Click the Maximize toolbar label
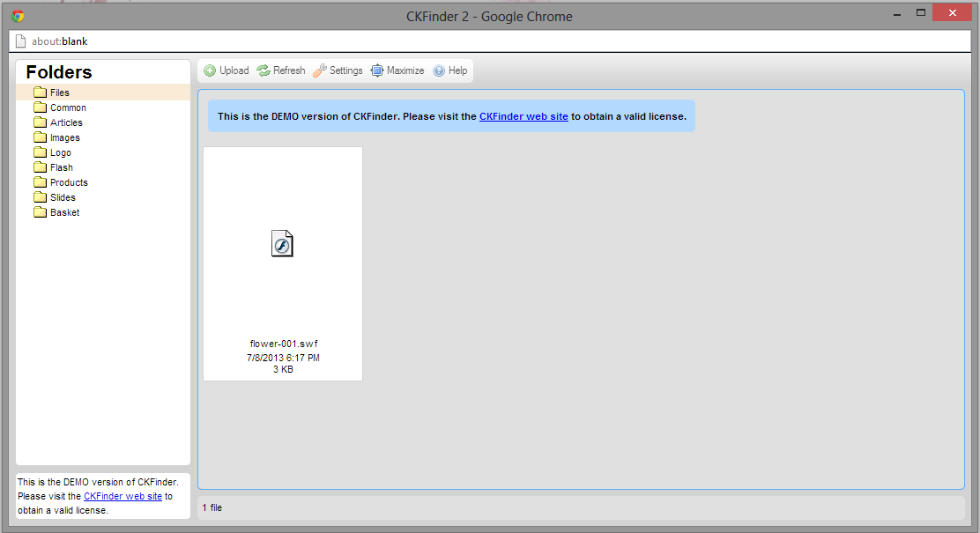The width and height of the screenshot is (980, 533). click(x=405, y=70)
